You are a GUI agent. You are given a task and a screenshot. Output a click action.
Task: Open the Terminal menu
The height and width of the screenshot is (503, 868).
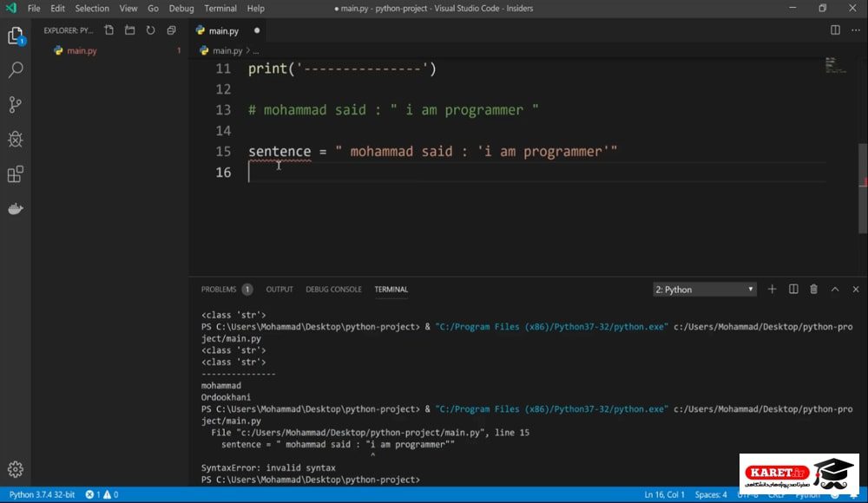click(x=220, y=9)
